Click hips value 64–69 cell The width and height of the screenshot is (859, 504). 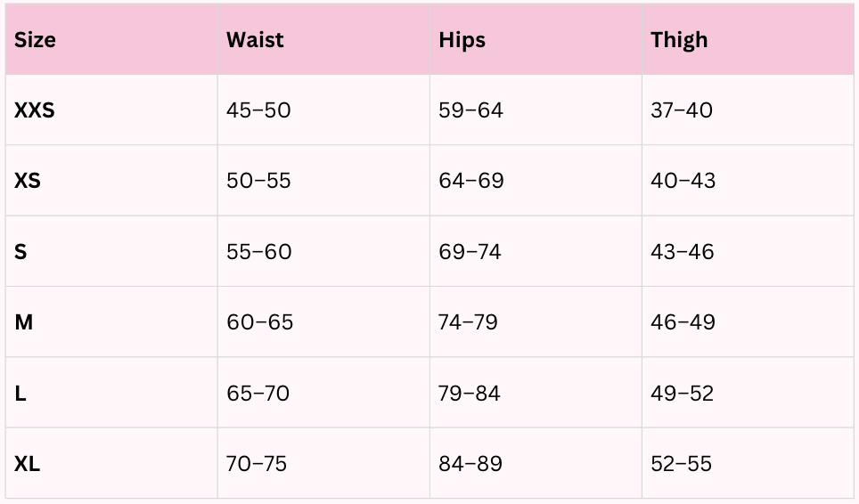point(470,181)
